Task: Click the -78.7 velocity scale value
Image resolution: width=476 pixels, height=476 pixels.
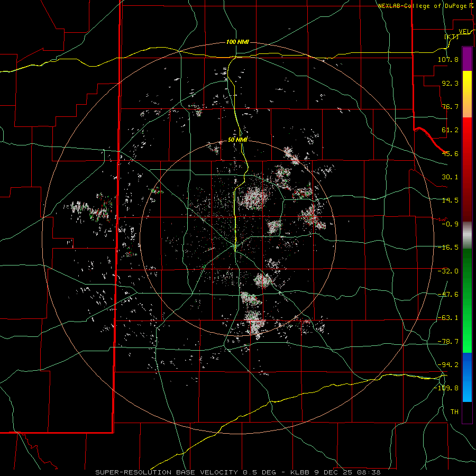Action: [448, 342]
